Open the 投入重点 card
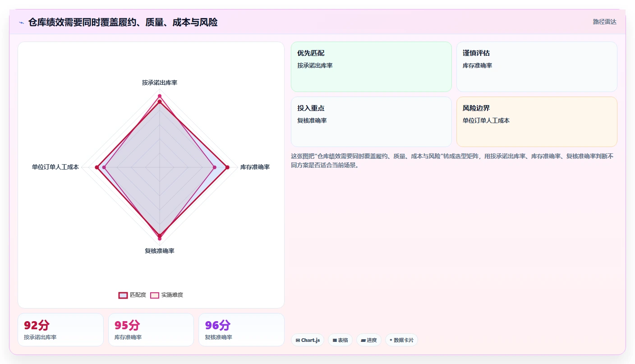The image size is (635, 364). (371, 122)
